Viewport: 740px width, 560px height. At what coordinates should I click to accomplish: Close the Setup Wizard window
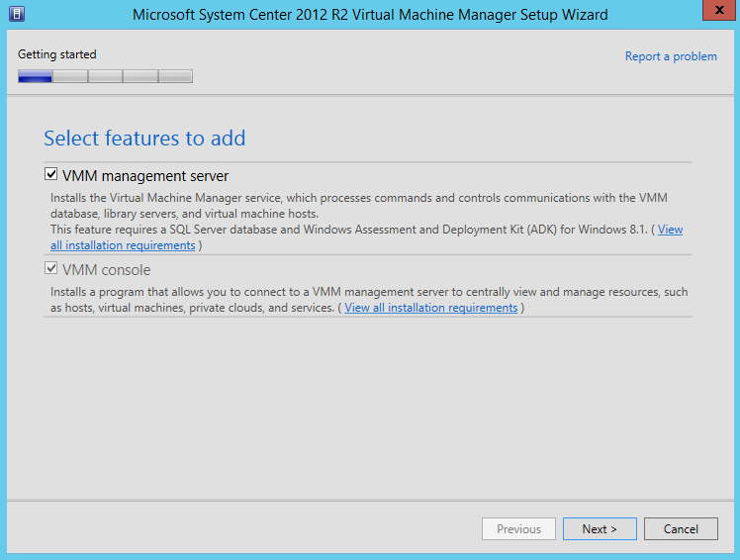pos(719,10)
